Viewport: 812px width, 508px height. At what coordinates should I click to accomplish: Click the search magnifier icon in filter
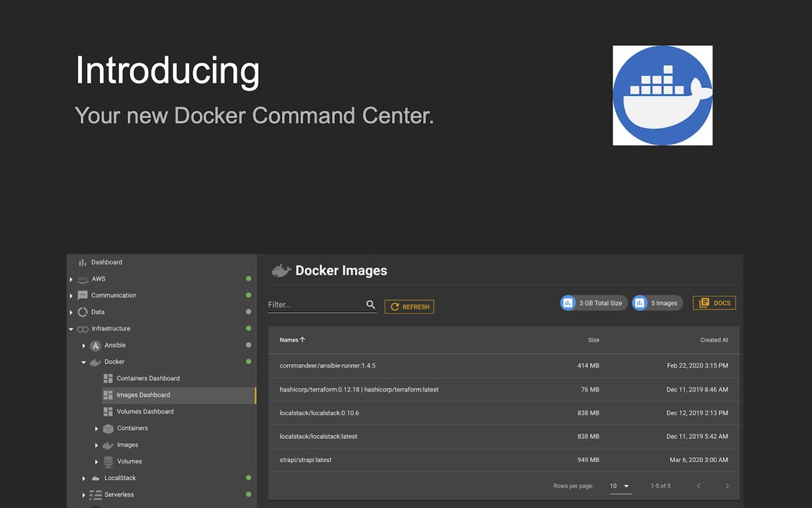coord(371,305)
